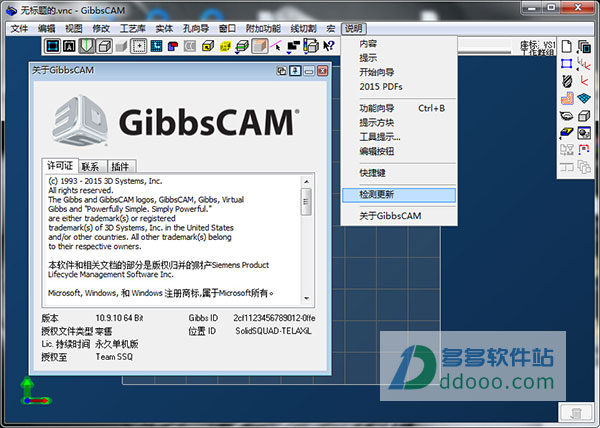The width and height of the screenshot is (600, 428).
Task: Toggle the wireframe cube button in top toolbar
Action: click(x=104, y=46)
